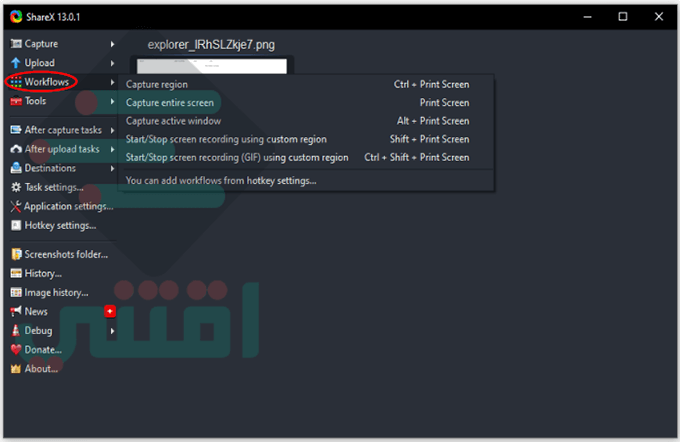This screenshot has height=442, width=680.
Task: Click the Shift + Print Screen shortcut text
Action: (x=429, y=139)
